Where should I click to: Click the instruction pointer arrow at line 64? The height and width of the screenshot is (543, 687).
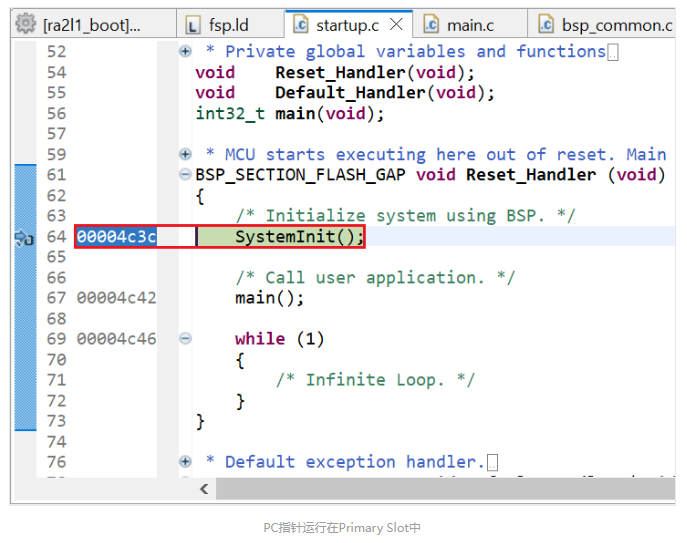click(24, 238)
